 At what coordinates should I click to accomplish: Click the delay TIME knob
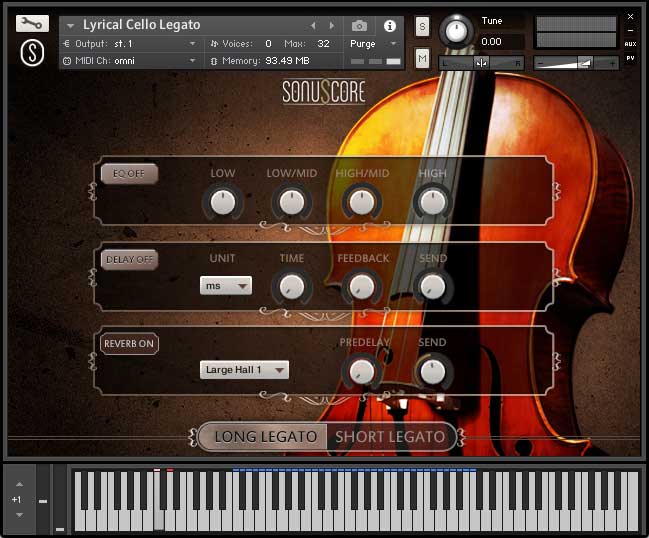[x=291, y=287]
